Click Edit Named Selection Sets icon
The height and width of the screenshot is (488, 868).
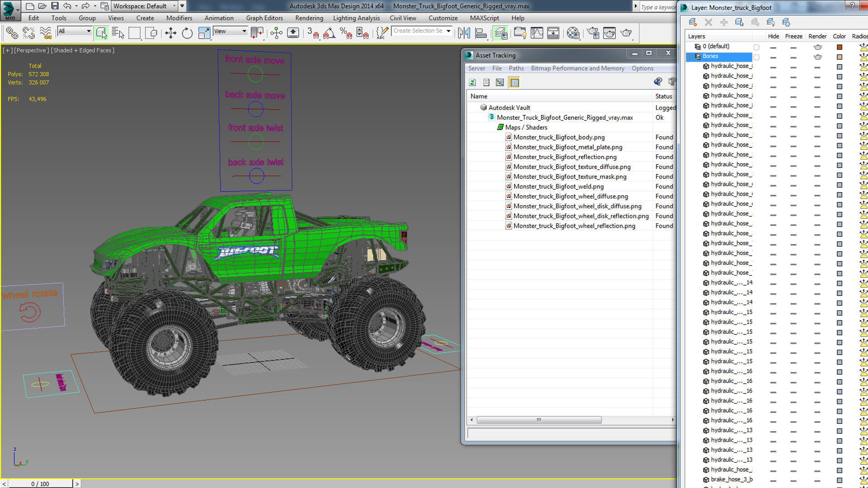point(382,33)
